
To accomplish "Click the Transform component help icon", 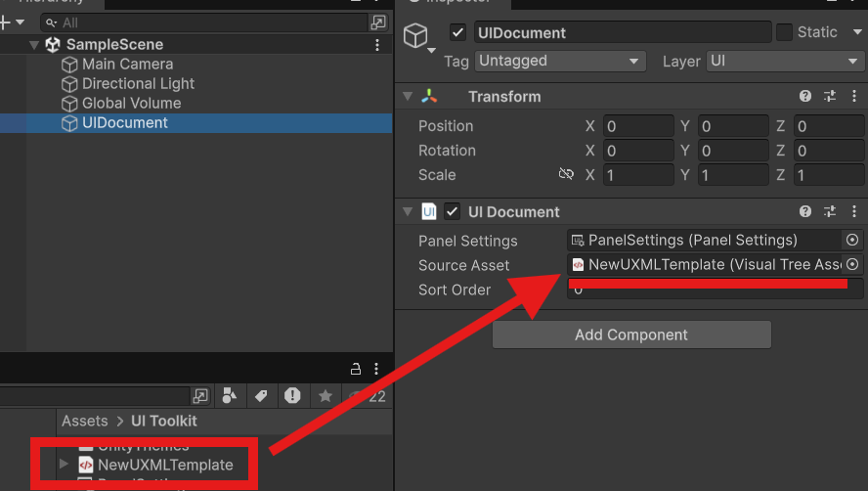I will coord(805,96).
